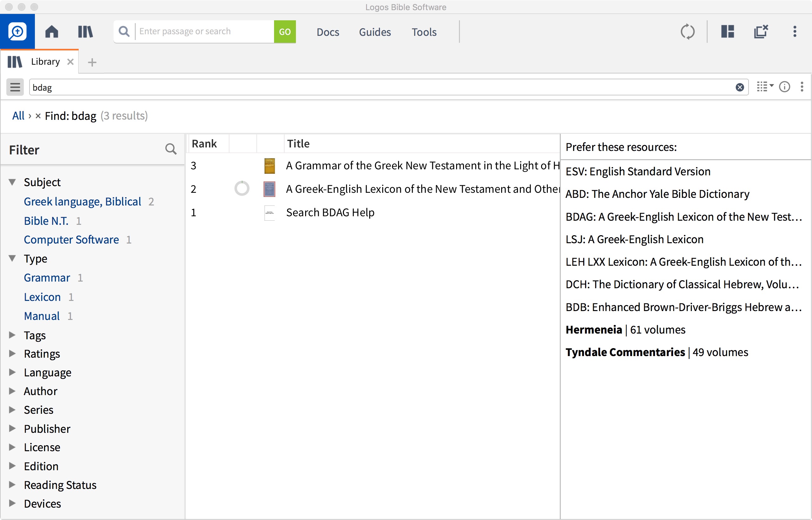Close the Library tab
This screenshot has width=812, height=520.
point(70,62)
